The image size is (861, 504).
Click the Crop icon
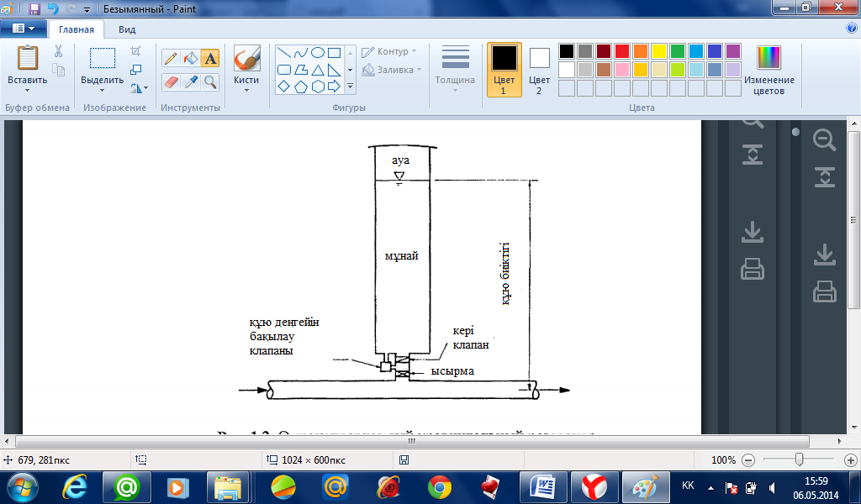(135, 51)
